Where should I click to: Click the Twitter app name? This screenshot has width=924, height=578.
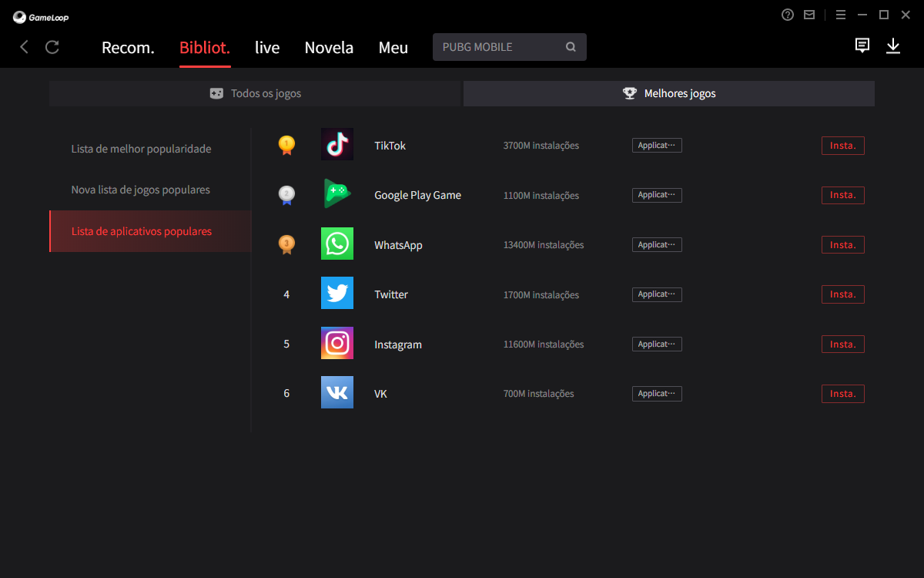click(x=391, y=294)
